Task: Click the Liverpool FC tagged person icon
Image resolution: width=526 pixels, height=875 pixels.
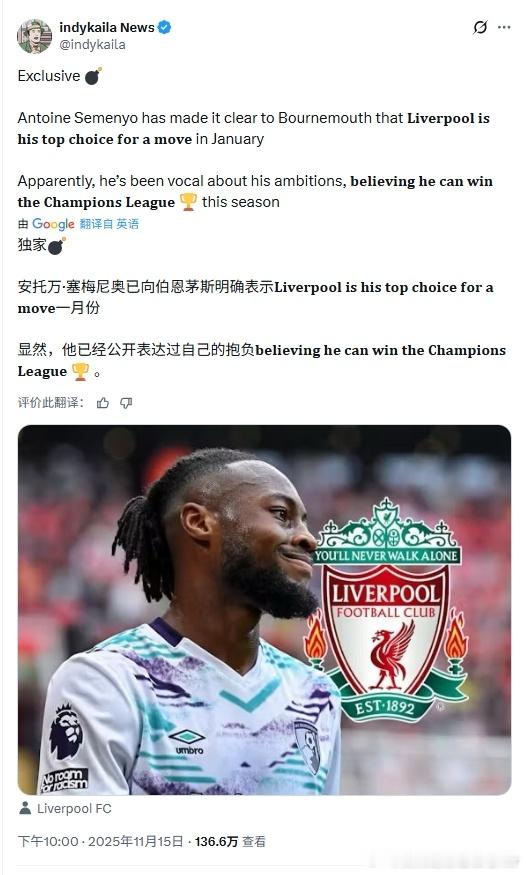Action: (x=25, y=808)
